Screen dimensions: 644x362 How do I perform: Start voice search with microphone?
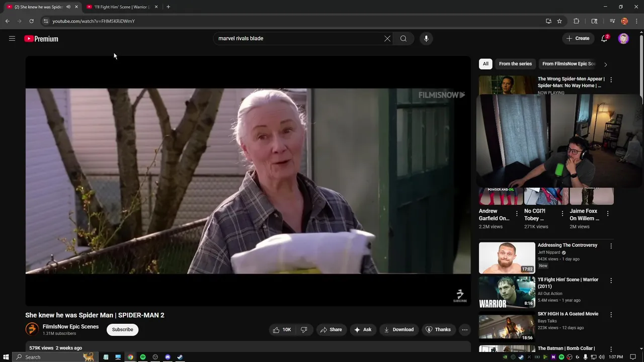pos(426,39)
